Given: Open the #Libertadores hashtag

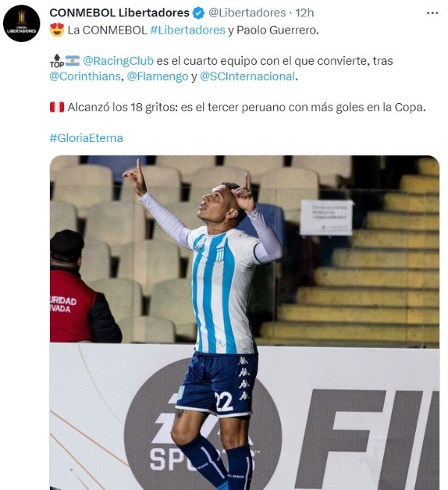Looking at the screenshot, I should (x=187, y=30).
